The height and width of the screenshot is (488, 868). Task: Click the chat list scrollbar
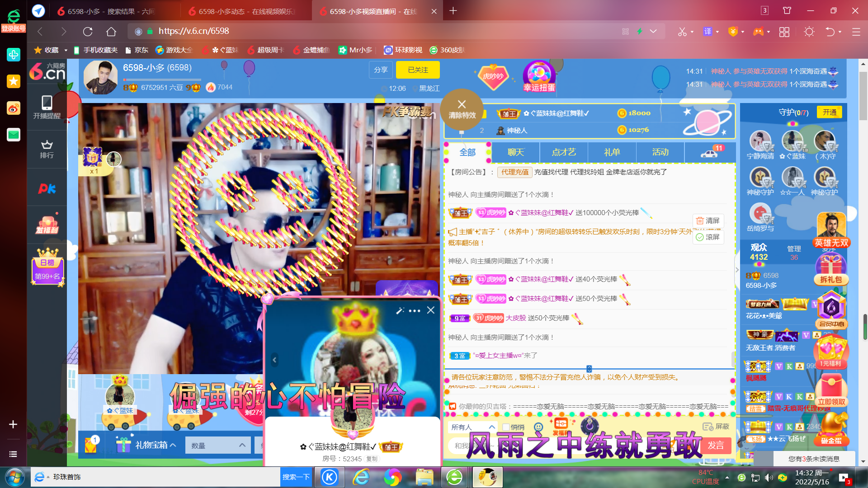tap(733, 360)
